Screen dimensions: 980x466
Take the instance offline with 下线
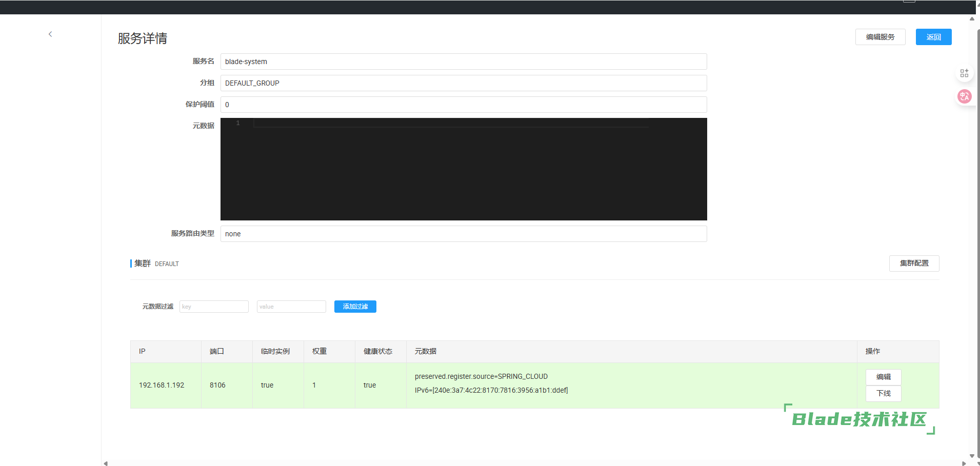(883, 393)
